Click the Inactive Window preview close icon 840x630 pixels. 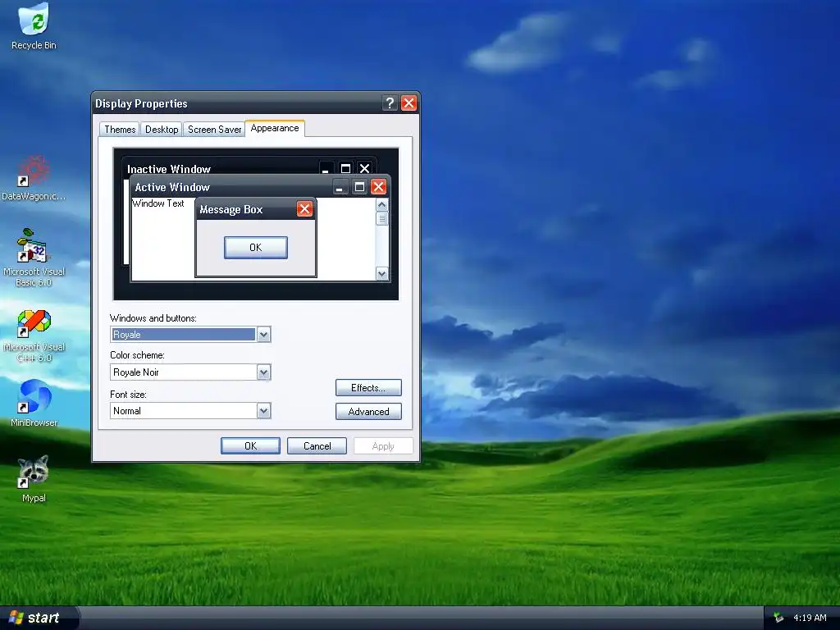365,168
